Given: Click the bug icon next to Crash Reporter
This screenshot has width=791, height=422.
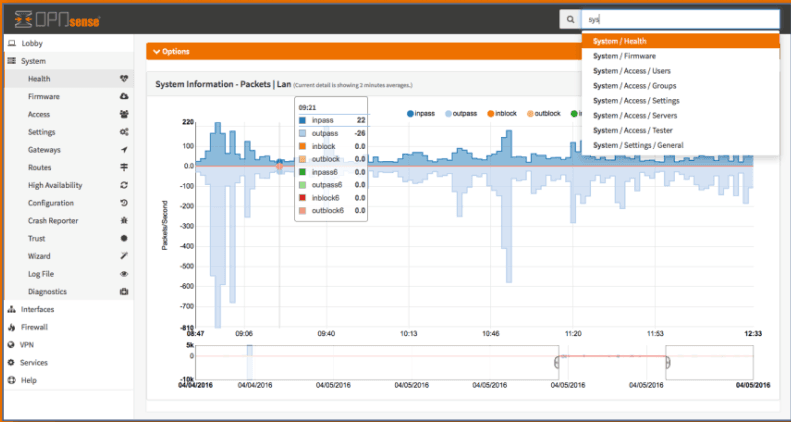Looking at the screenshot, I should click(123, 221).
